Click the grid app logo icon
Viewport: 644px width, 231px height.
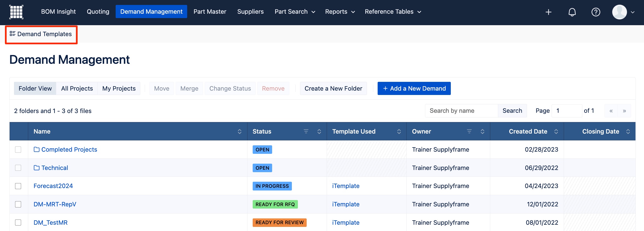click(16, 12)
